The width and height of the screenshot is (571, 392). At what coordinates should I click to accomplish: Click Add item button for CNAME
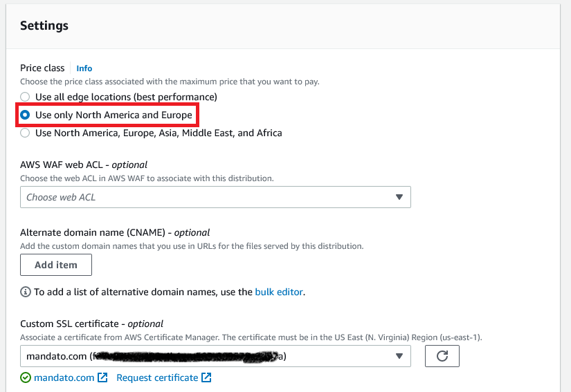(56, 265)
